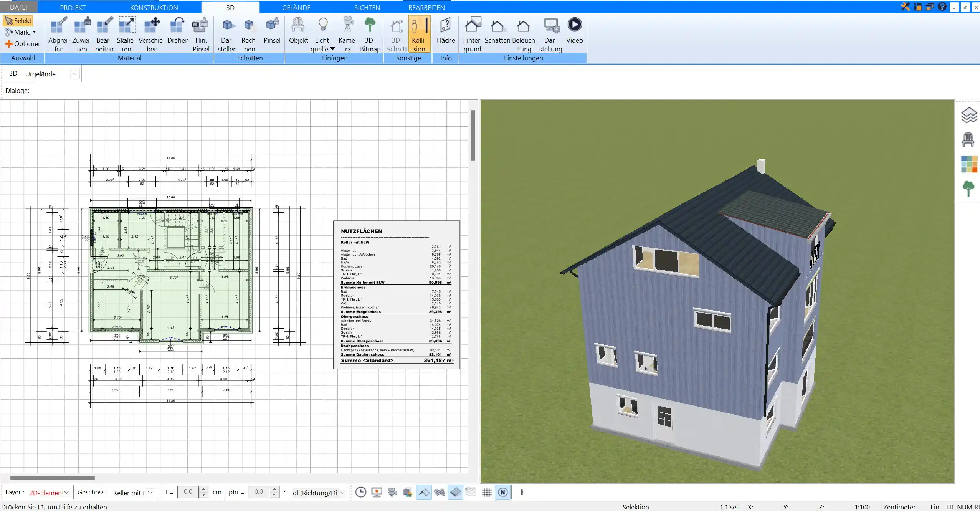Toggle floor slab visibility in bottom toolbar
The image size is (980, 511).
tap(455, 492)
